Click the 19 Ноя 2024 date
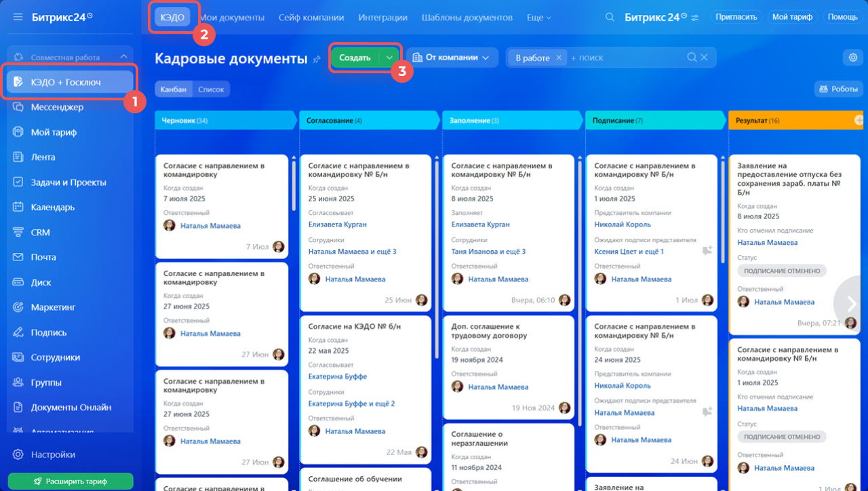 534,408
